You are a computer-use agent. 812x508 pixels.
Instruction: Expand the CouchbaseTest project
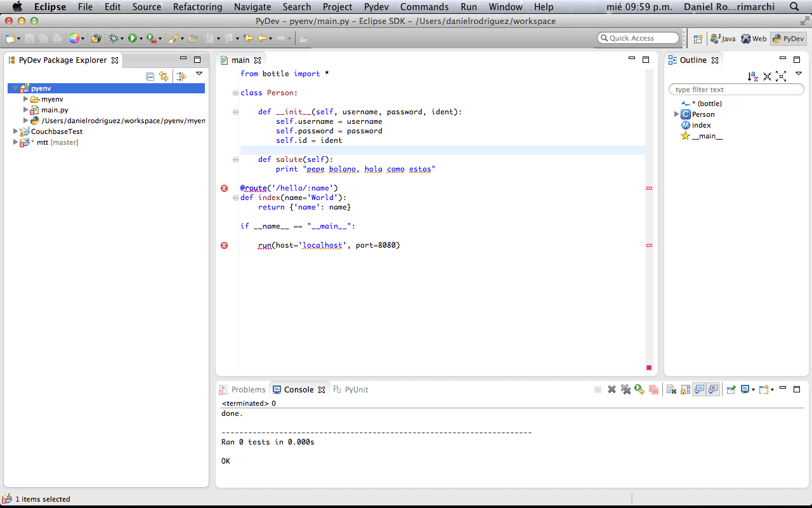coord(16,131)
